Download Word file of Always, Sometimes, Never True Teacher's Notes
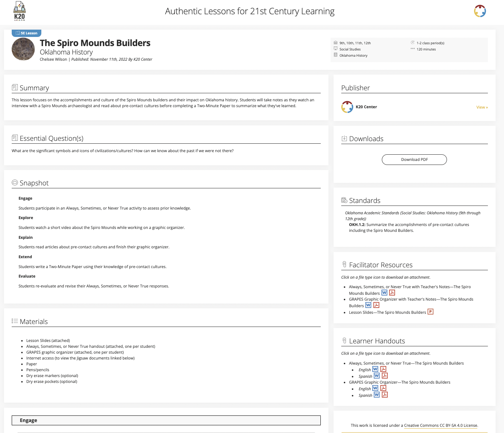Screen dimensions: 504x433 click(384, 293)
